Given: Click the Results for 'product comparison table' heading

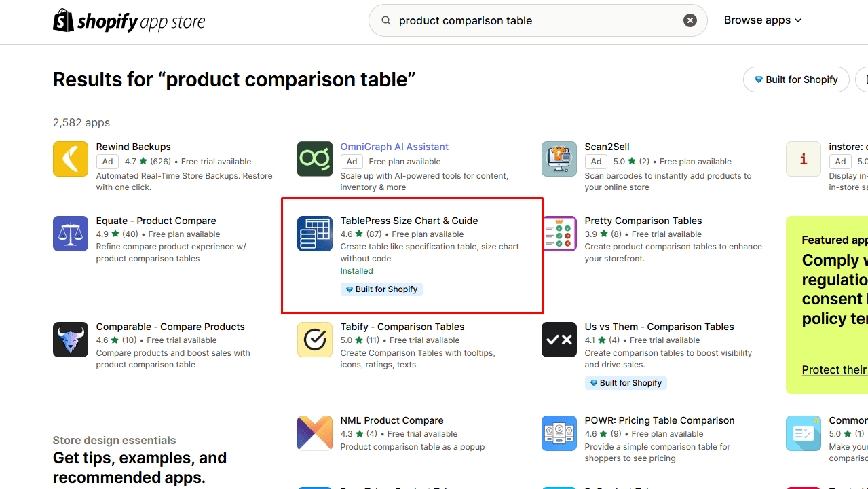Looking at the screenshot, I should coord(234,79).
